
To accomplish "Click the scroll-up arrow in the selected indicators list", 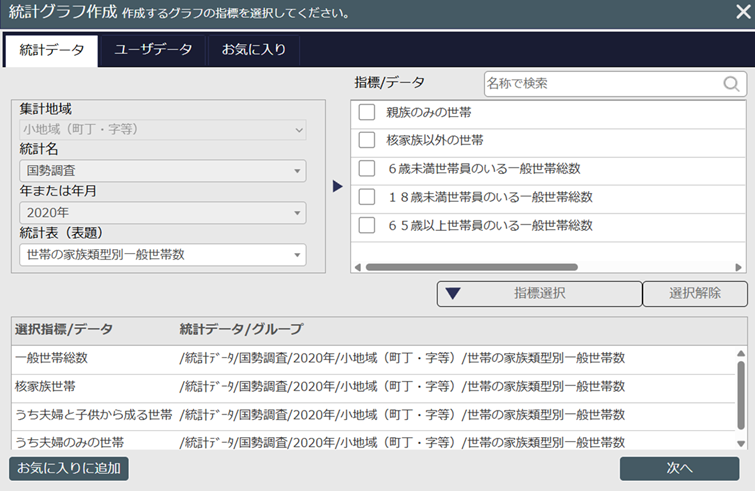I will (x=741, y=354).
